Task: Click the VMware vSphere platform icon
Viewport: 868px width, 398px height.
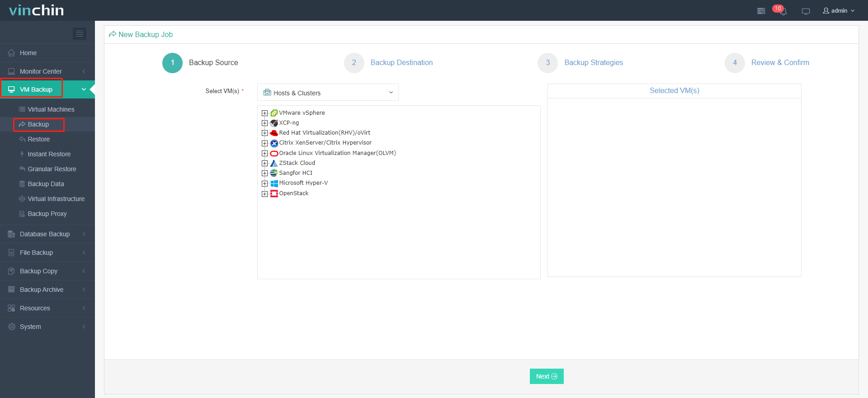Action: pos(274,113)
